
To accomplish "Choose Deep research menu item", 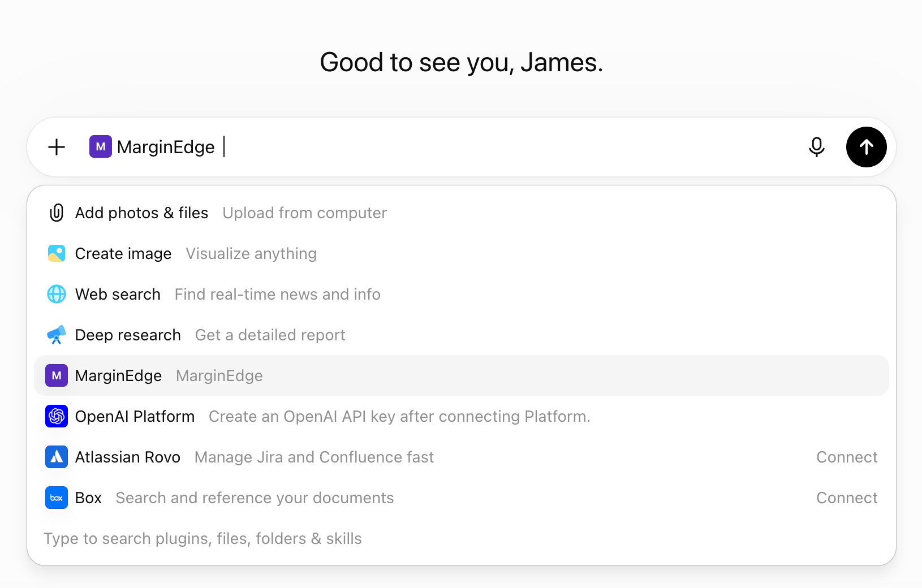I will pyautogui.click(x=462, y=335).
